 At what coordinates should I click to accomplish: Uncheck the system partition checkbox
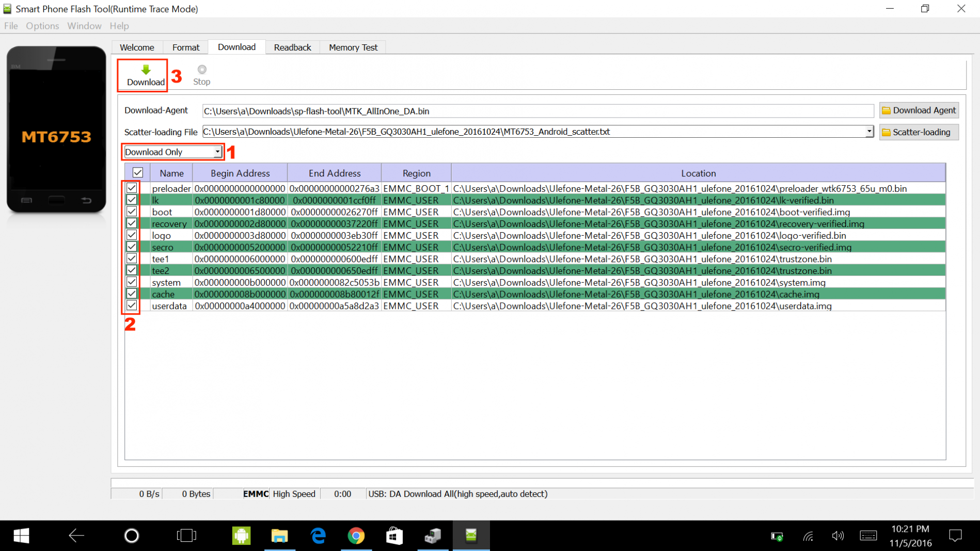[x=132, y=282]
